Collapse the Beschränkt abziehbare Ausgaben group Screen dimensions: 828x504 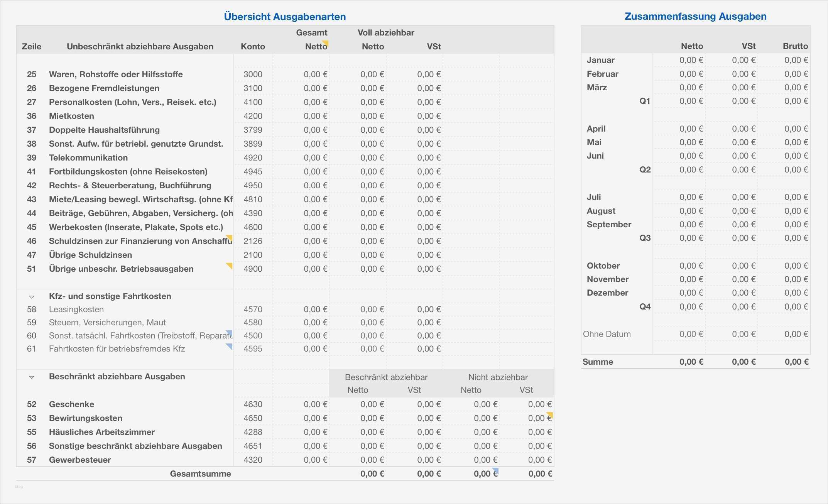[32, 377]
